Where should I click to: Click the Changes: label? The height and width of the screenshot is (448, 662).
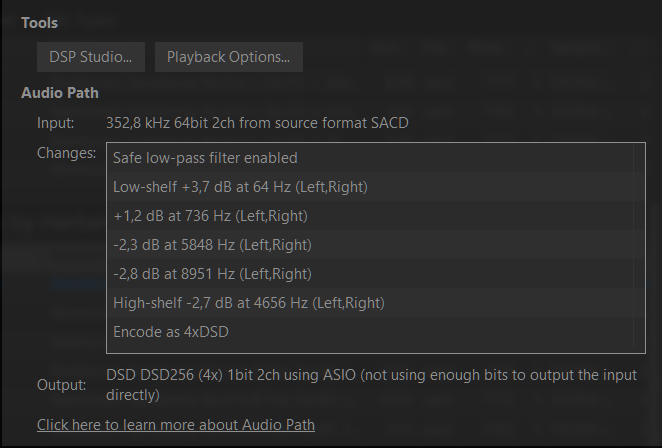tap(66, 153)
